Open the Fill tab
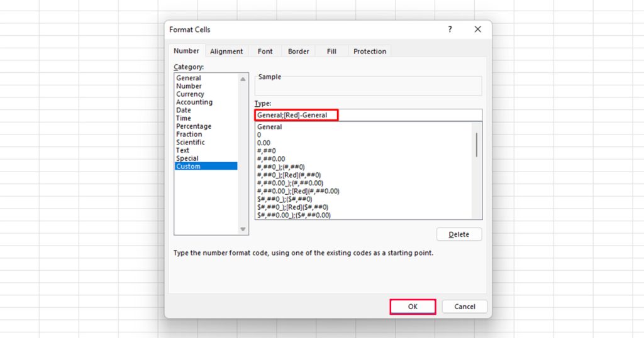This screenshot has height=338, width=644. pyautogui.click(x=331, y=52)
